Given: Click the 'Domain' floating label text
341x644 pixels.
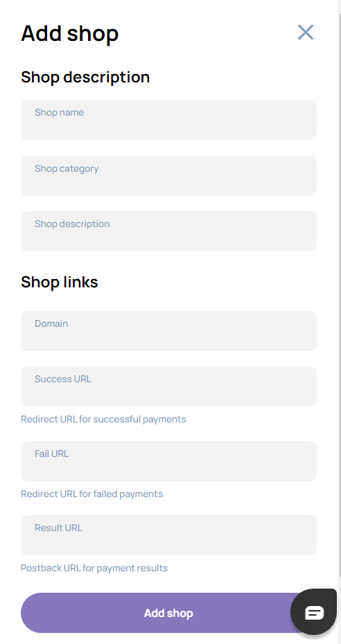Looking at the screenshot, I should (x=51, y=323).
